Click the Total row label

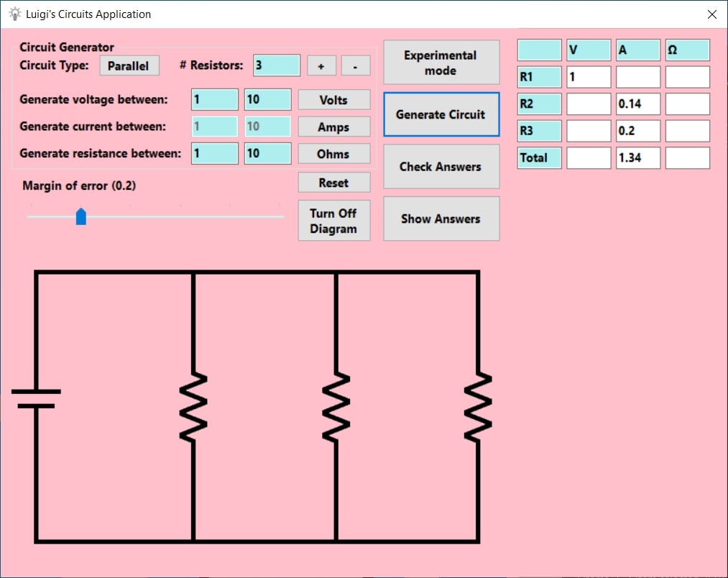pyautogui.click(x=540, y=158)
